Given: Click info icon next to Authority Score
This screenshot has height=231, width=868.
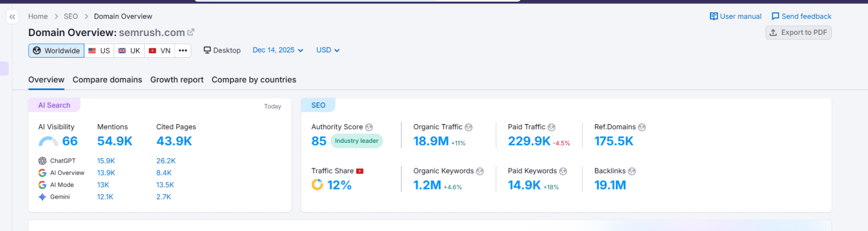Looking at the screenshot, I should tap(369, 127).
